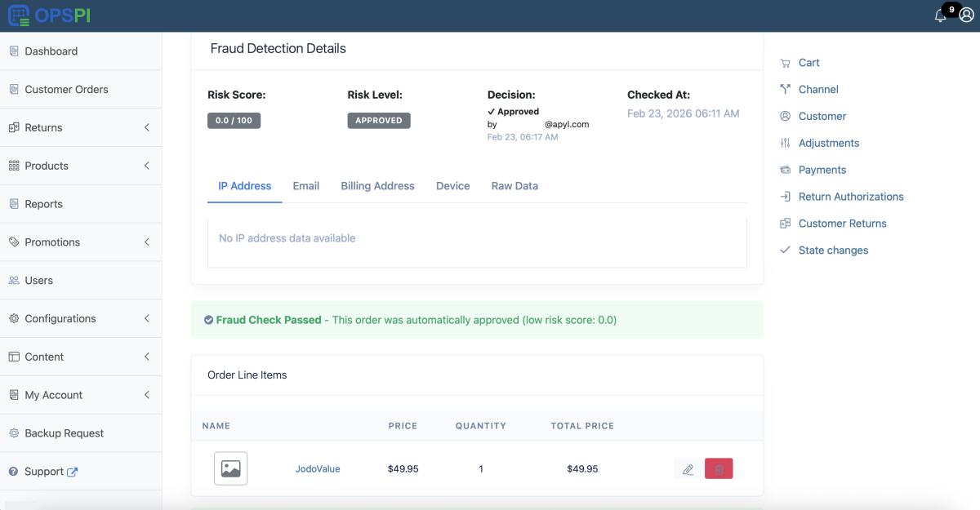Expand the Content submenu chevron

[x=147, y=357]
